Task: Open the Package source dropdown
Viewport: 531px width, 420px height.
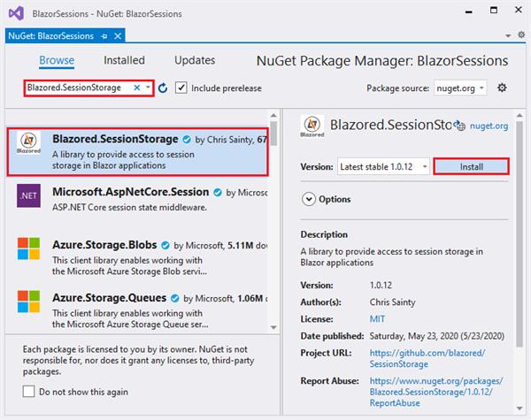Action: point(459,88)
